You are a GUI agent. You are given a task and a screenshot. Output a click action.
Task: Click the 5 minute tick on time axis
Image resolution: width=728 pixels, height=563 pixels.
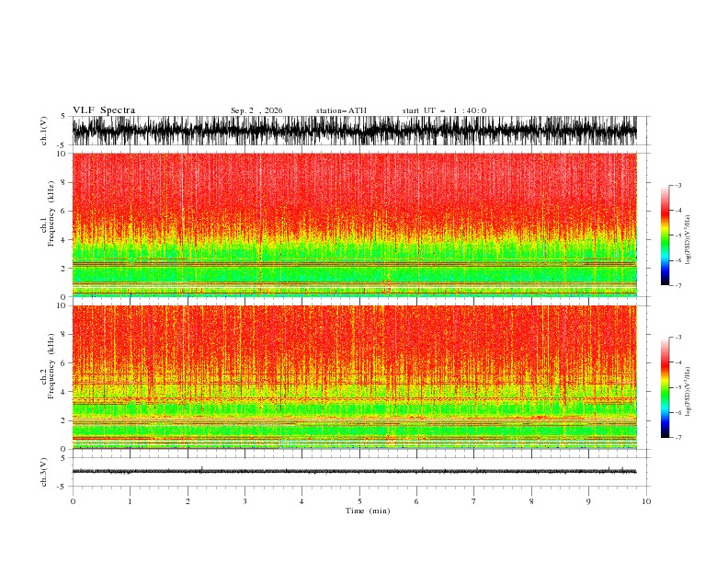pyautogui.click(x=359, y=501)
